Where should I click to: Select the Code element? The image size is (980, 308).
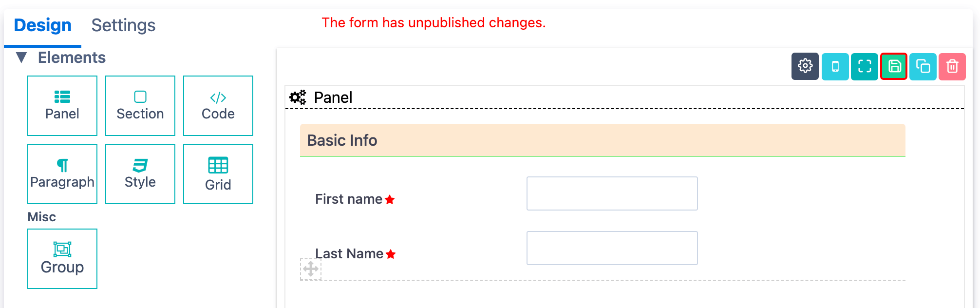tap(218, 105)
